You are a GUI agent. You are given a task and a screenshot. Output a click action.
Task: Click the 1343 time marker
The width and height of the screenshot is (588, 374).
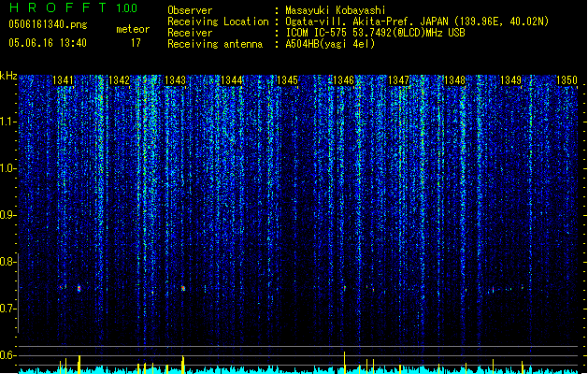[x=175, y=79]
